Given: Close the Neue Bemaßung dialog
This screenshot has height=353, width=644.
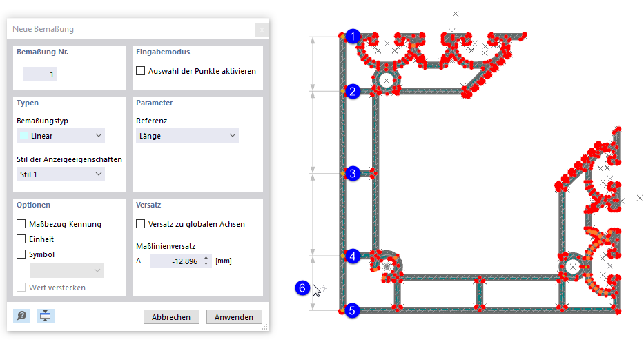Looking at the screenshot, I should coord(262,30).
